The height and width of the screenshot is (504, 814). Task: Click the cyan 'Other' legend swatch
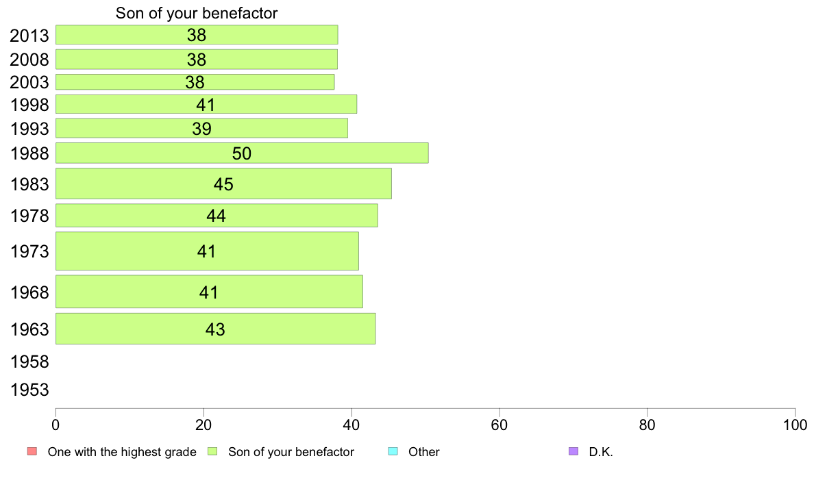coord(393,451)
